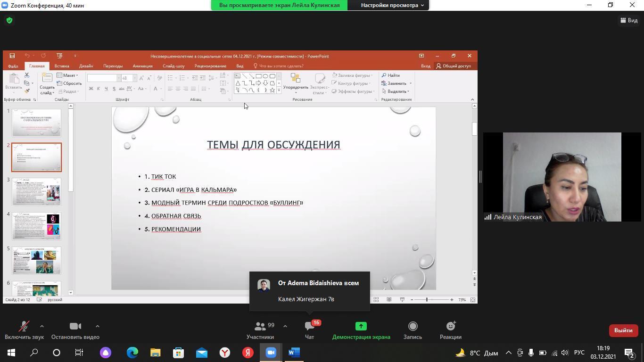The height and width of the screenshot is (362, 644).
Task: Open the Reactions menu
Action: pyautogui.click(x=451, y=326)
